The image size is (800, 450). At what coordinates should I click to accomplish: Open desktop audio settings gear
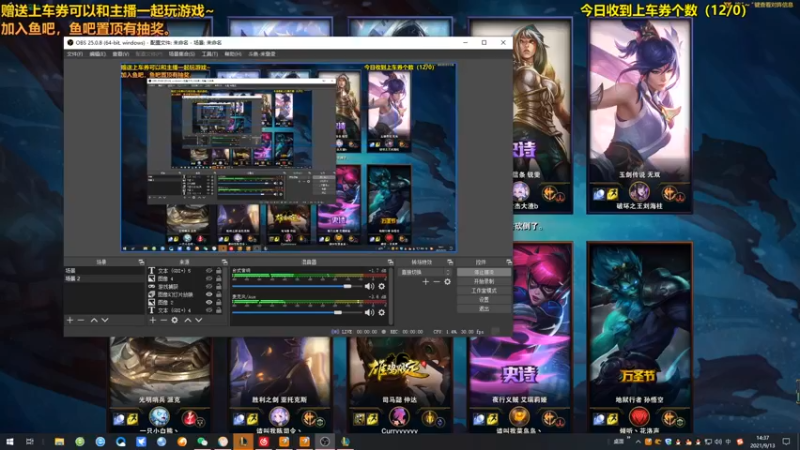coord(382,286)
